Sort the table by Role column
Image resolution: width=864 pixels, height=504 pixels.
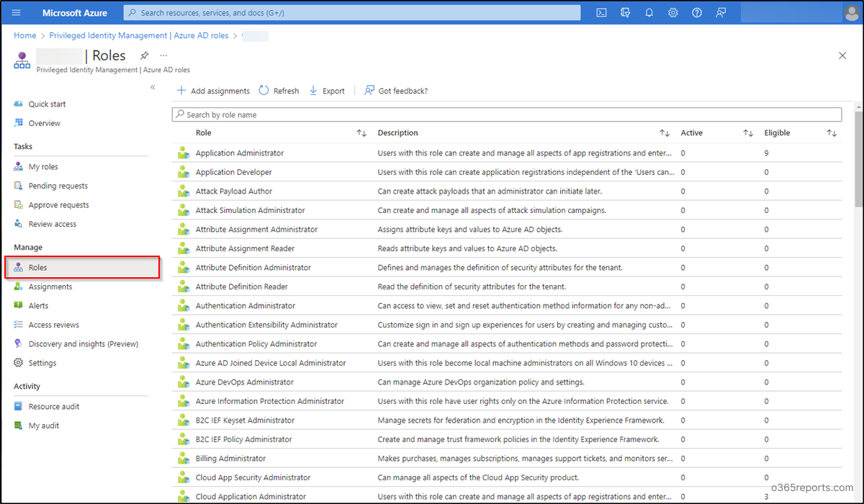tap(361, 133)
